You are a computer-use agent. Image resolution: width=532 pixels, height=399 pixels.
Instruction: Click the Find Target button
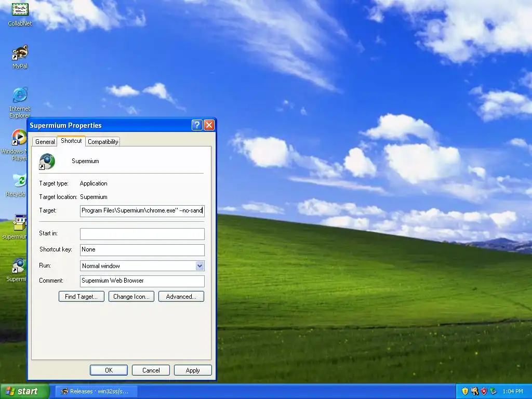82,297
